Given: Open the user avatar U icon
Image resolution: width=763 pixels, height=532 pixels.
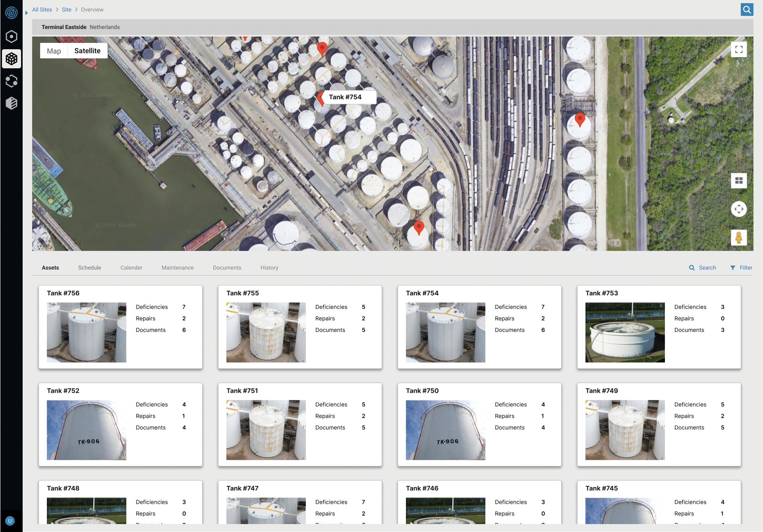Looking at the screenshot, I should [10, 521].
